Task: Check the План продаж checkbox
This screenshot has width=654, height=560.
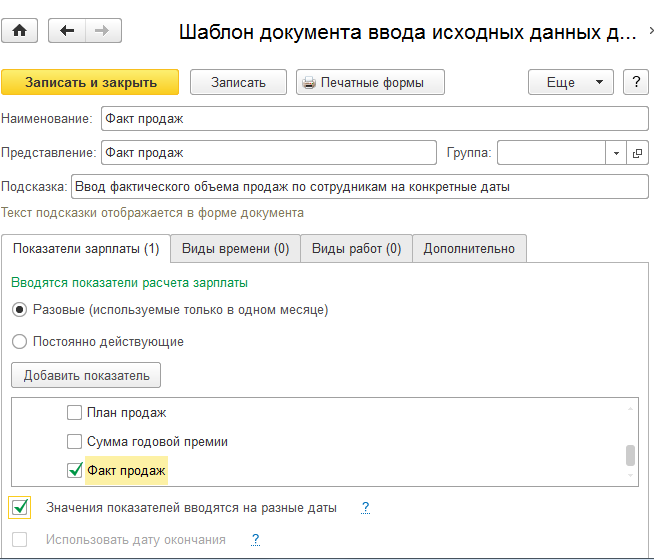Action: pyautogui.click(x=74, y=413)
